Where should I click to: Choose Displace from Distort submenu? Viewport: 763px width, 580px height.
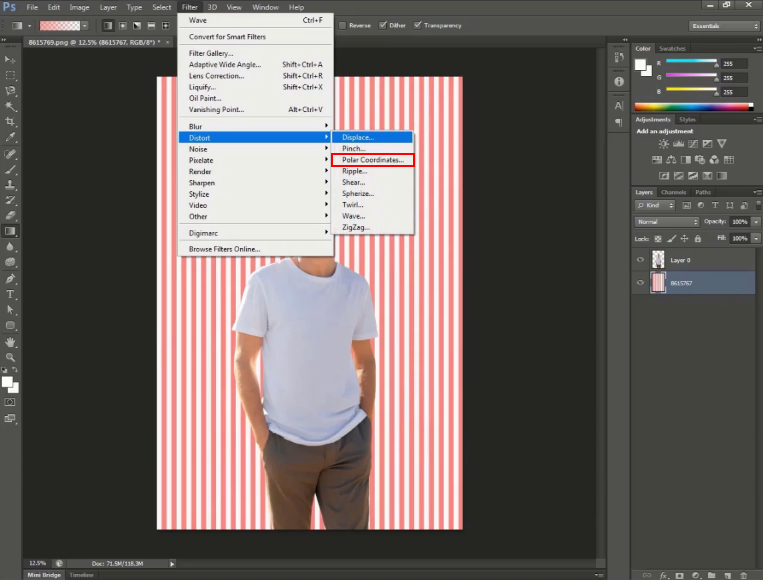coord(373,137)
